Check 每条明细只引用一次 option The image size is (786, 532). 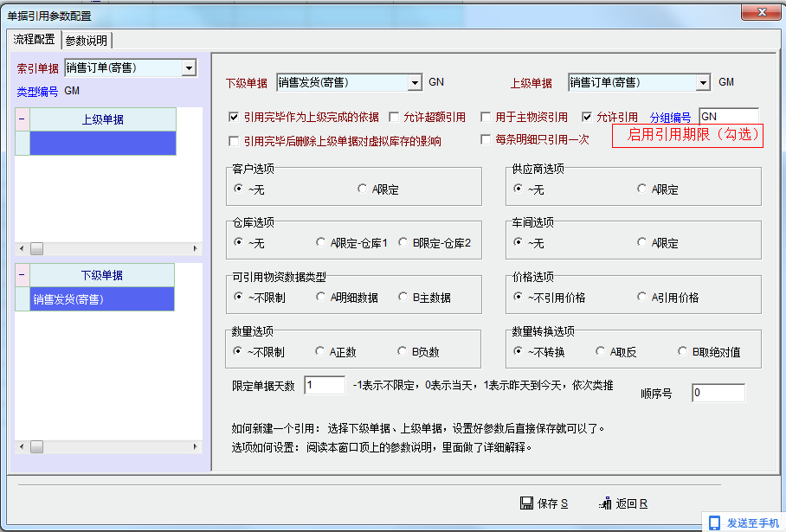[486, 139]
